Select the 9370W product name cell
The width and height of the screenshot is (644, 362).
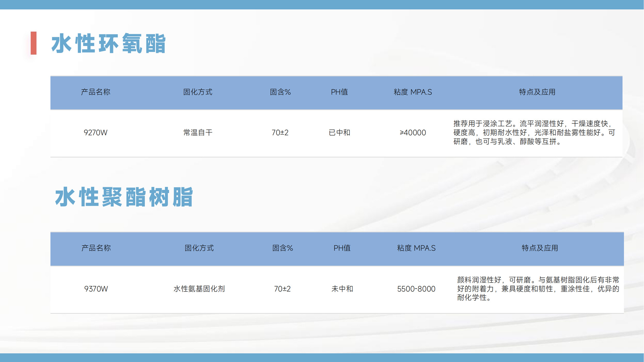pos(96,289)
